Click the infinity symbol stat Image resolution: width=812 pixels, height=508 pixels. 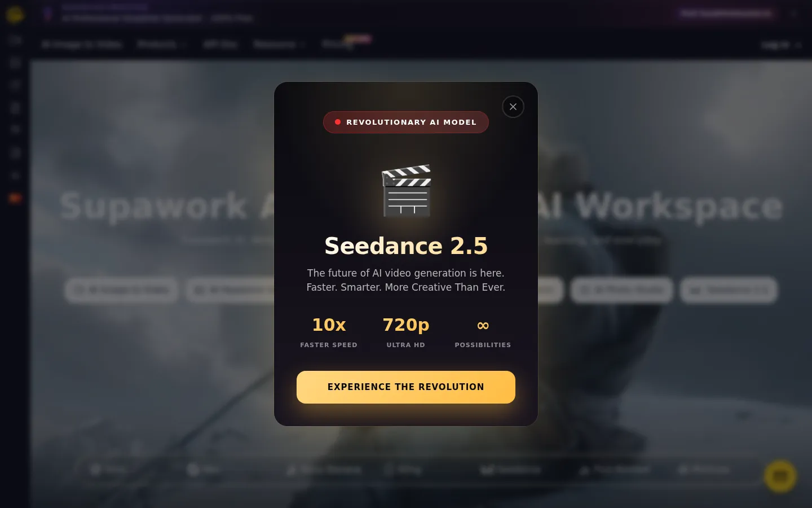tap(483, 325)
